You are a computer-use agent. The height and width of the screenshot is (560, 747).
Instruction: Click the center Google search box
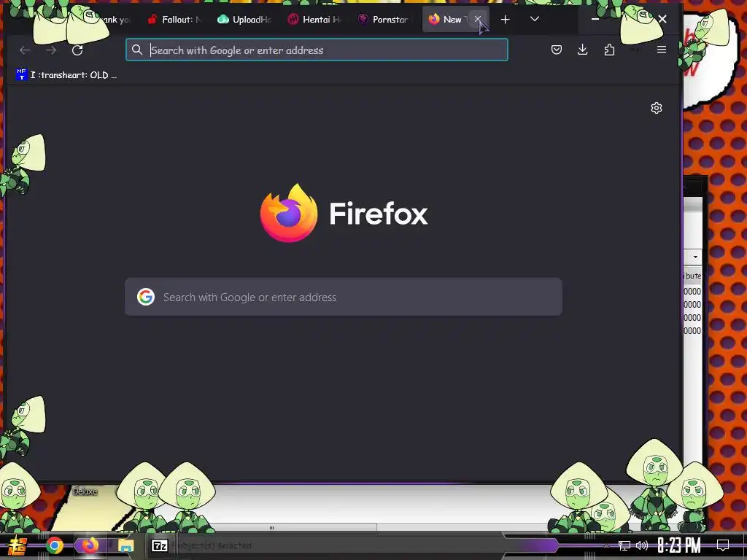[344, 297]
